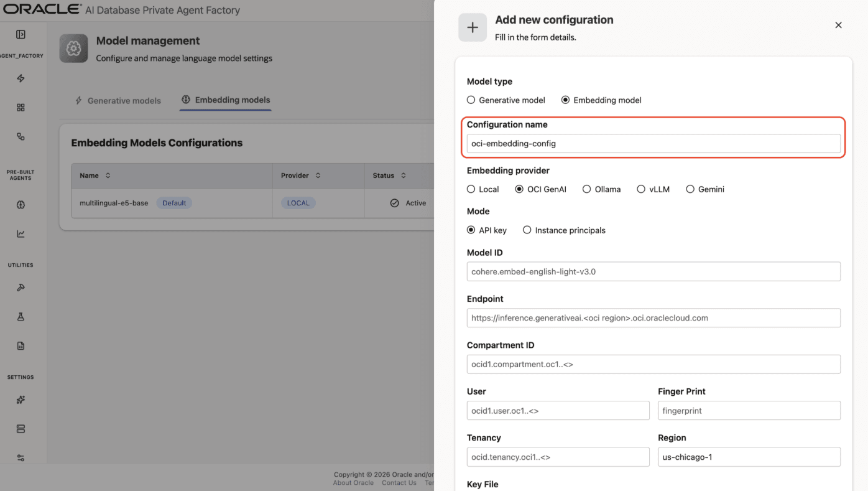Click the multilingual-e5-base row name
The image size is (868, 491).
tap(114, 203)
